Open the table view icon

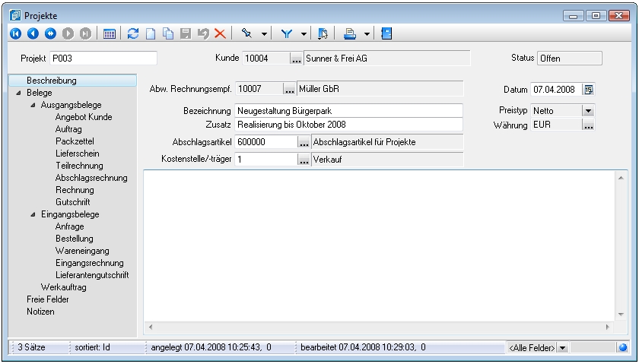(x=110, y=33)
